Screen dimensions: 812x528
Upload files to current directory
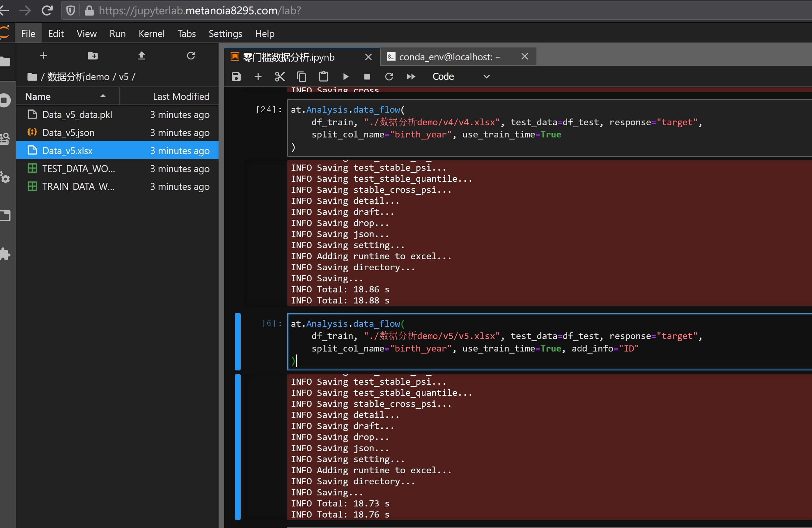[141, 56]
